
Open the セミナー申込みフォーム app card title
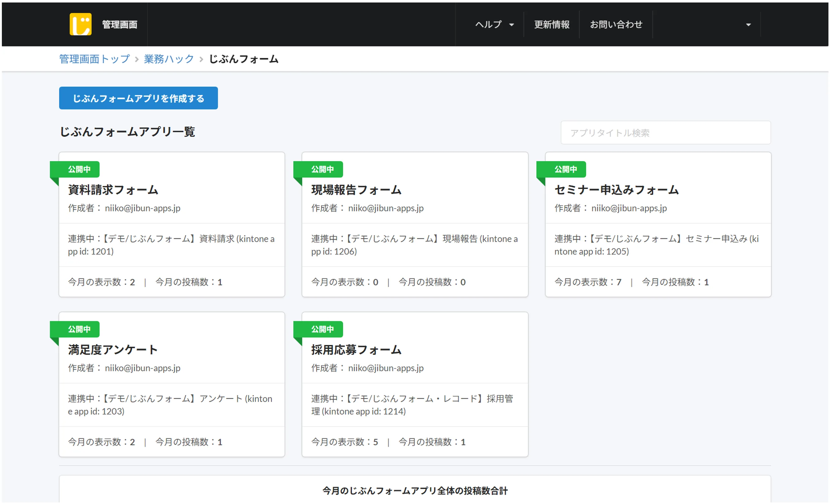(x=616, y=190)
